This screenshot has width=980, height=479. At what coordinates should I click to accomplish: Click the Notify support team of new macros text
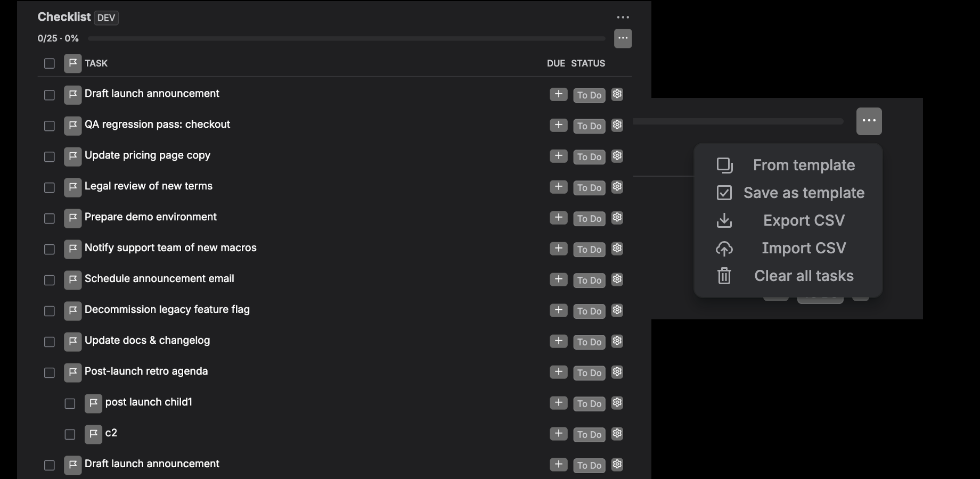(170, 247)
